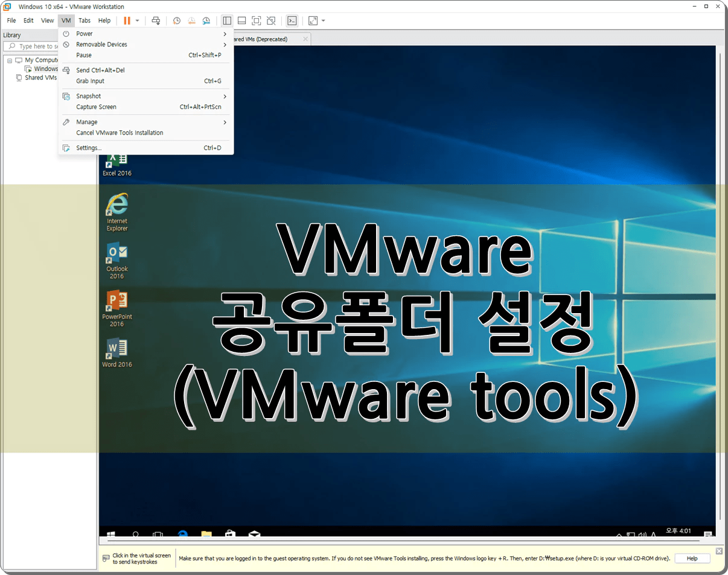Dismiss the yellow hint bar with its X
This screenshot has height=575, width=728.
click(x=719, y=551)
